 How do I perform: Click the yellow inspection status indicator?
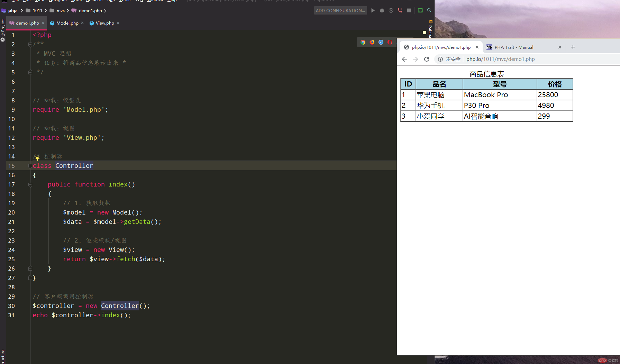pyautogui.click(x=425, y=33)
